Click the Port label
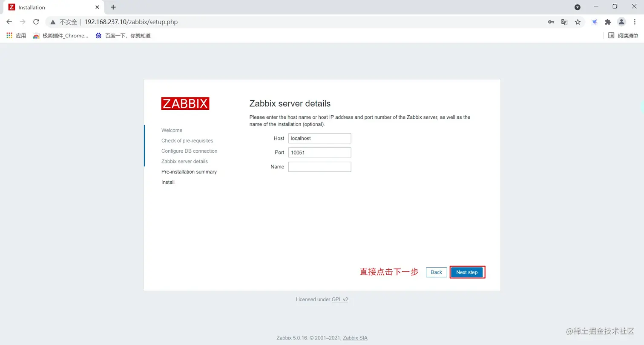Screen dimensions: 644x345 pos(279,153)
